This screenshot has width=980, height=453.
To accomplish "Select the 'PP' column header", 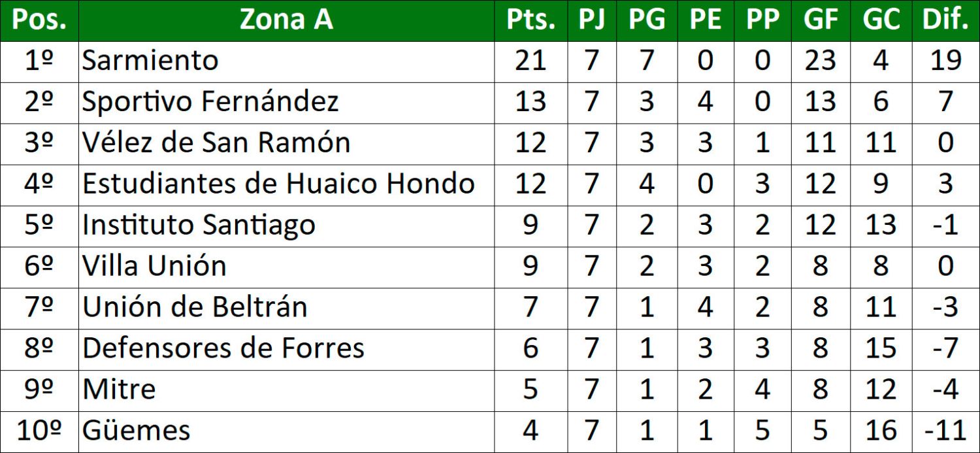I will pos(762,20).
